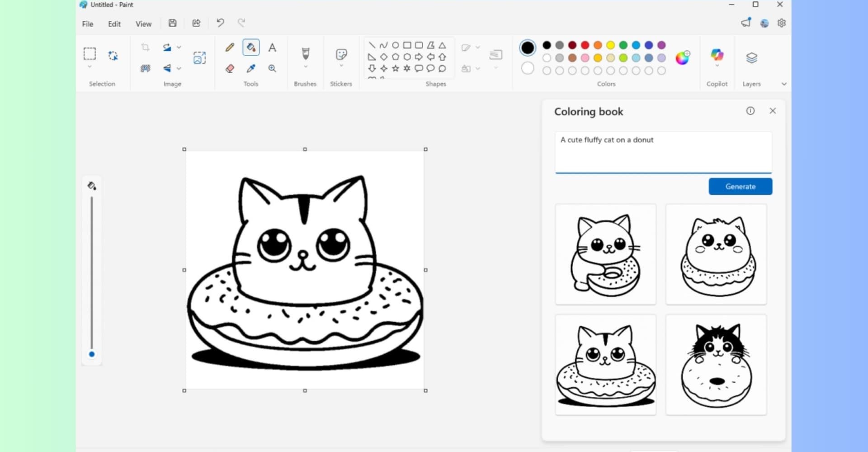Pick the Eraser tool
868x452 pixels.
tap(230, 68)
